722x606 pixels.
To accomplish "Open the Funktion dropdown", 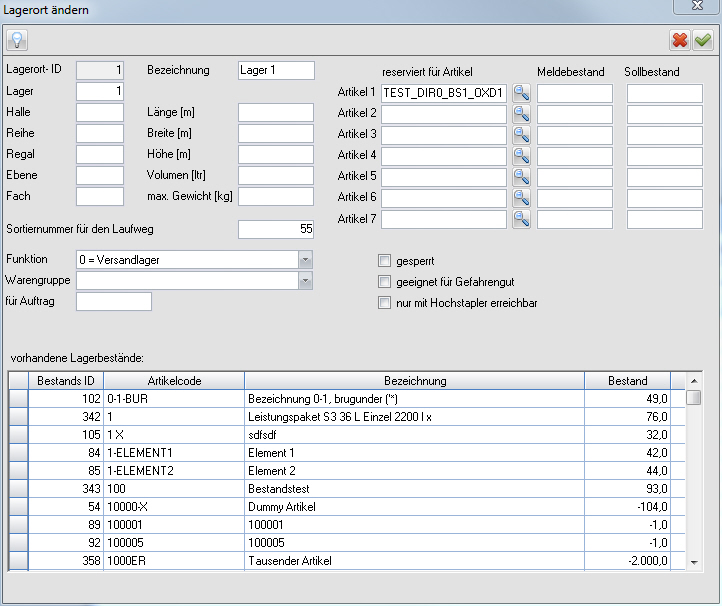I will pos(305,260).
